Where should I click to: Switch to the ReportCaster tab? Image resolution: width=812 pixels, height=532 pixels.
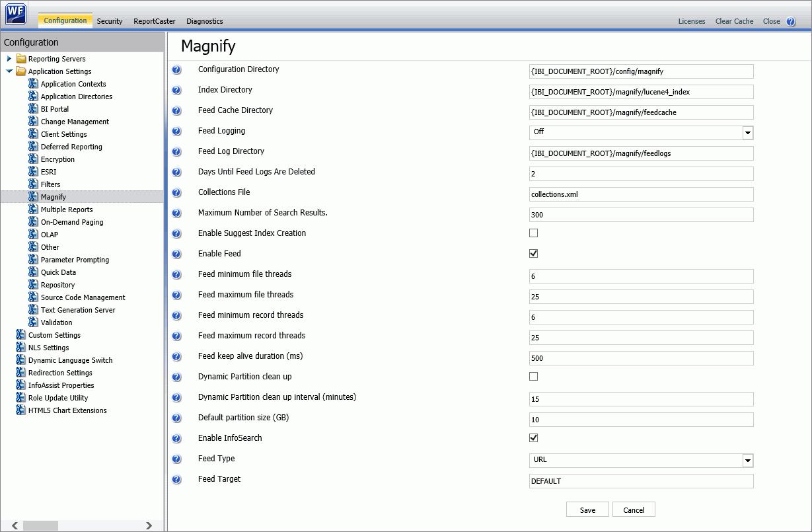155,21
